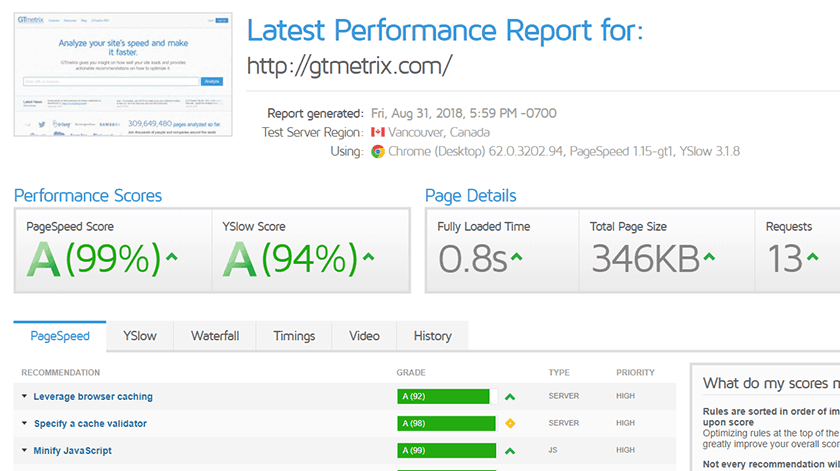Click the TYPE column header
Viewport: 840px width, 471px height.
coord(559,372)
